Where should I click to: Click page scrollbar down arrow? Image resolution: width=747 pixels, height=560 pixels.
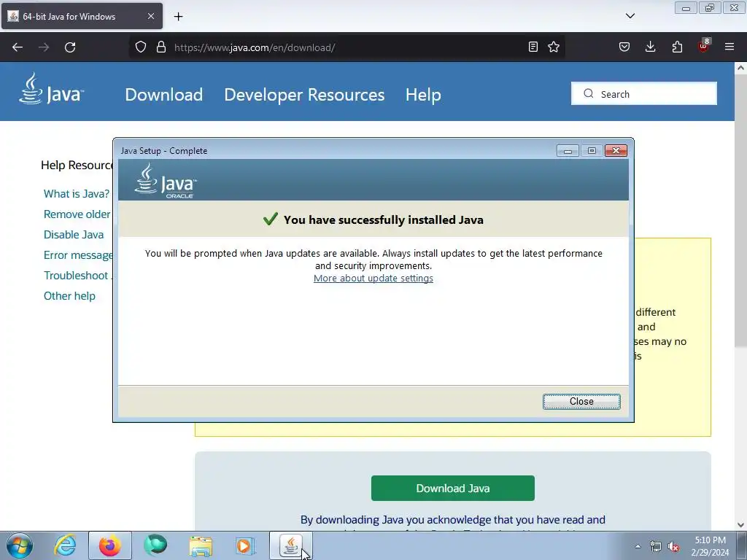[x=740, y=525]
